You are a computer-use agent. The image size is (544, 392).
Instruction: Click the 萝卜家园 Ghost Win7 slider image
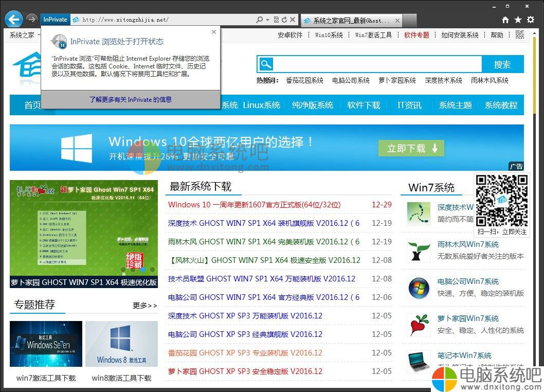[x=84, y=234]
